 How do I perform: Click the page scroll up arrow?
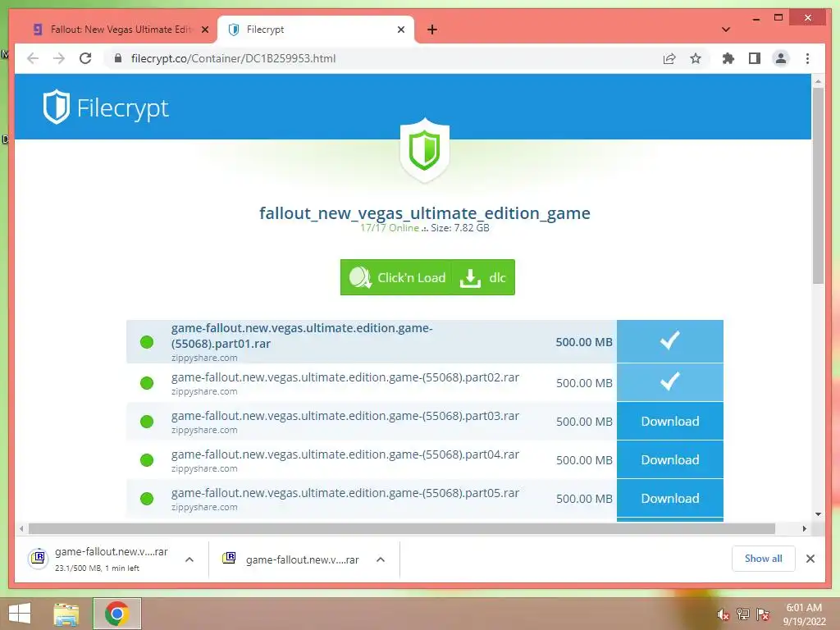click(x=818, y=81)
